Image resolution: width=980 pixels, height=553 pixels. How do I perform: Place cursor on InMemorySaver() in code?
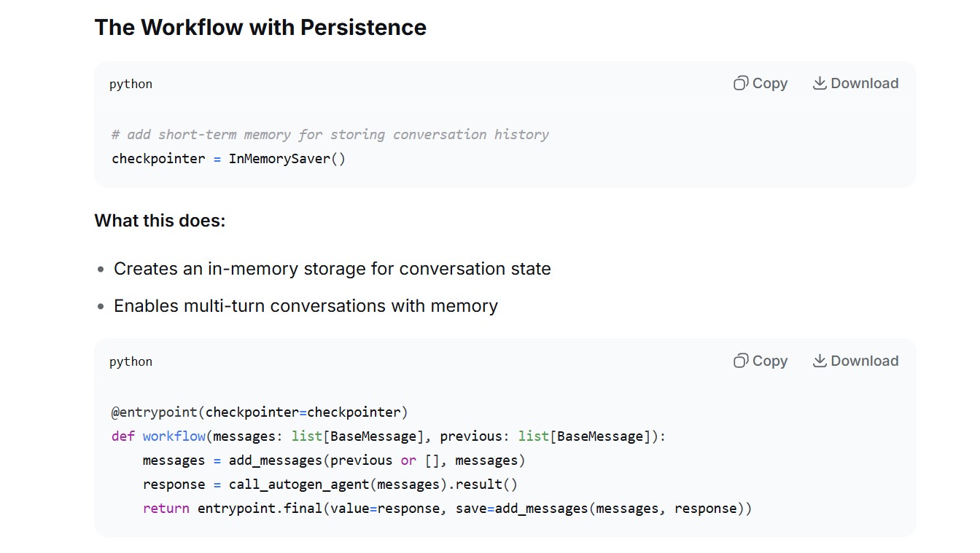[287, 159]
